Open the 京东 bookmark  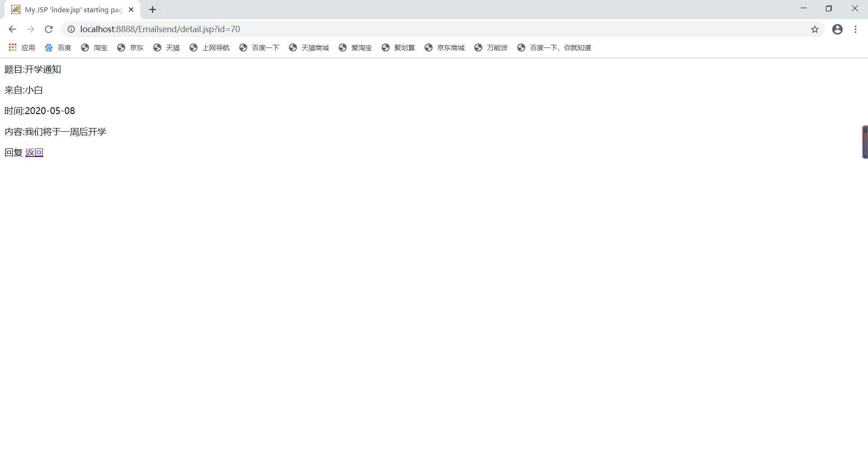pos(130,48)
